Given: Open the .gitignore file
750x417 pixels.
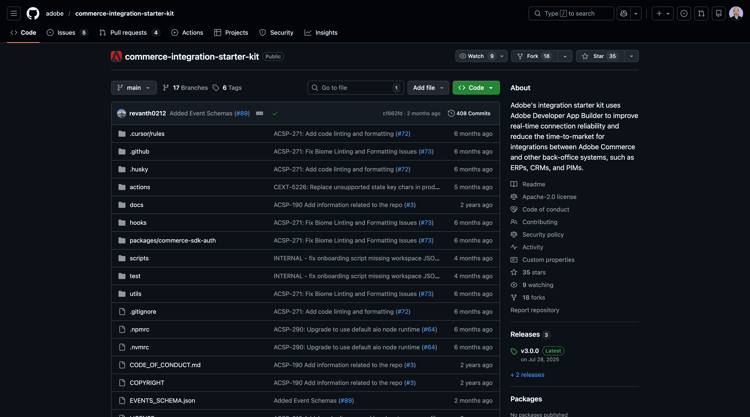Looking at the screenshot, I should [x=143, y=312].
